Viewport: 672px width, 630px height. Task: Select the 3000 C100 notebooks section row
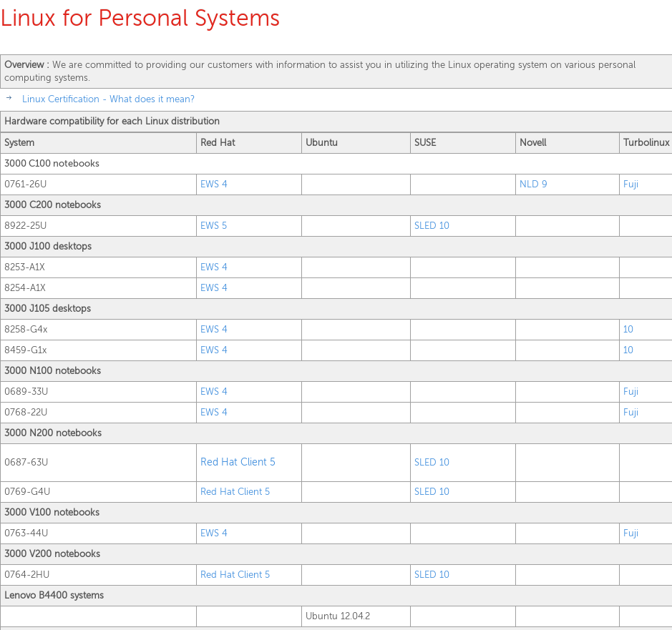click(x=336, y=164)
